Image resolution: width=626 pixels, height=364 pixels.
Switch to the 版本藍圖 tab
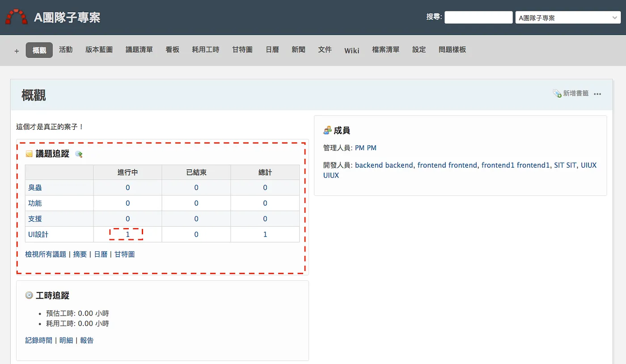pyautogui.click(x=99, y=50)
